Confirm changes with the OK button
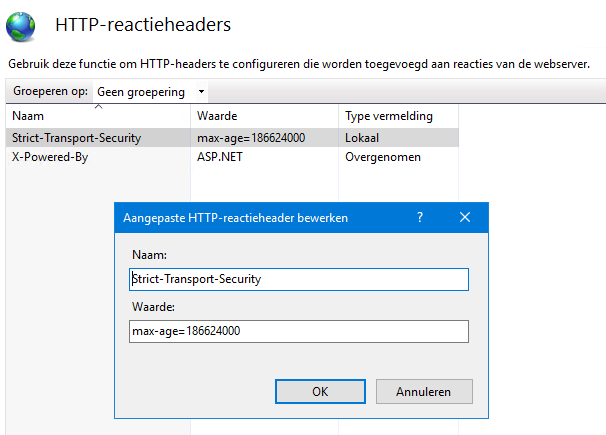 click(x=320, y=391)
